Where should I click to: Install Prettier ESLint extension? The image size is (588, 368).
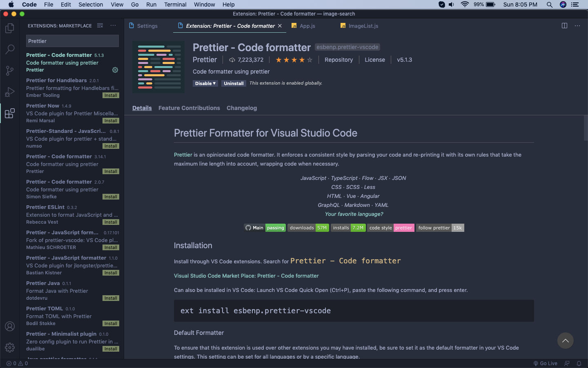tap(111, 222)
